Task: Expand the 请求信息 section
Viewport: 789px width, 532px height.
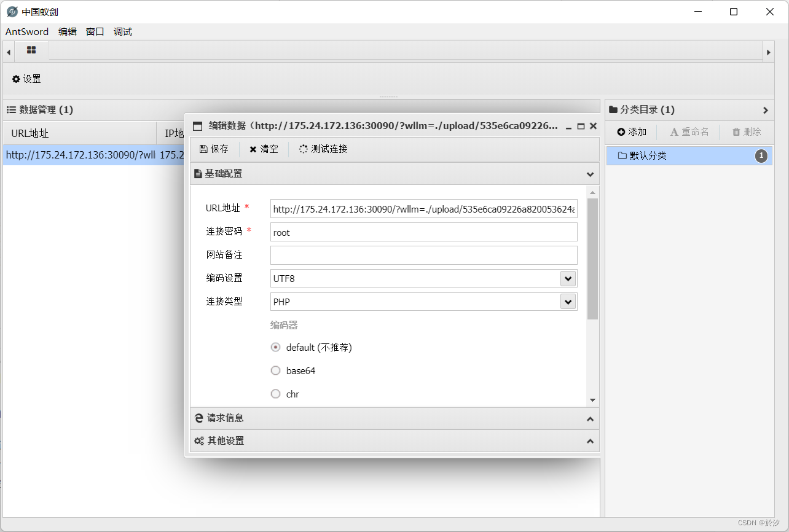Action: [x=394, y=418]
